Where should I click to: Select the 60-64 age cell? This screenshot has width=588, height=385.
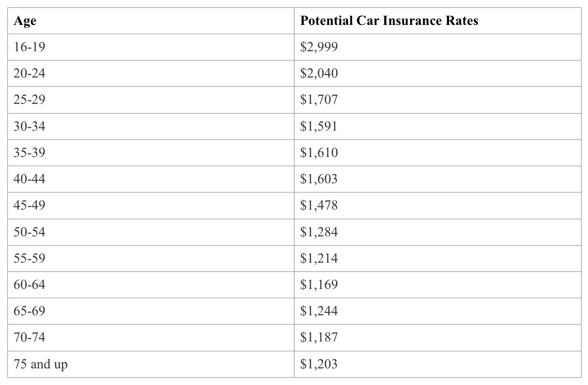coord(30,284)
